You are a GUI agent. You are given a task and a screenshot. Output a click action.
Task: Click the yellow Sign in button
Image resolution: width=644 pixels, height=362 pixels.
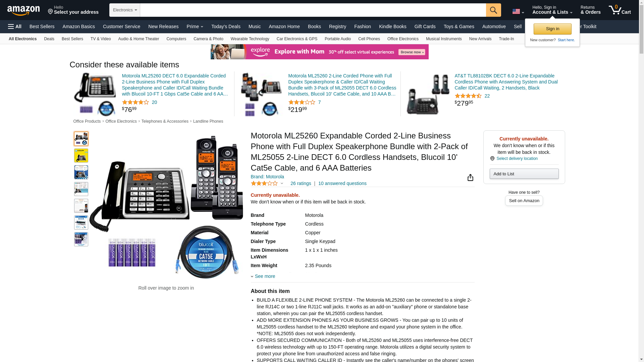tap(552, 29)
